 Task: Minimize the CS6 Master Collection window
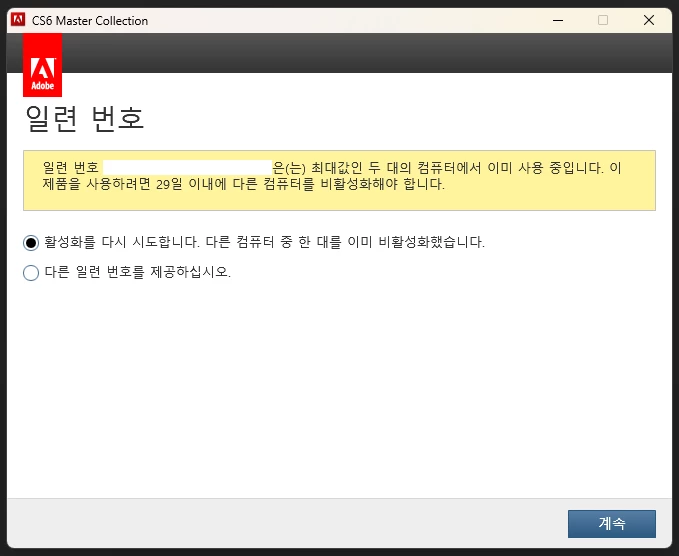pyautogui.click(x=558, y=20)
